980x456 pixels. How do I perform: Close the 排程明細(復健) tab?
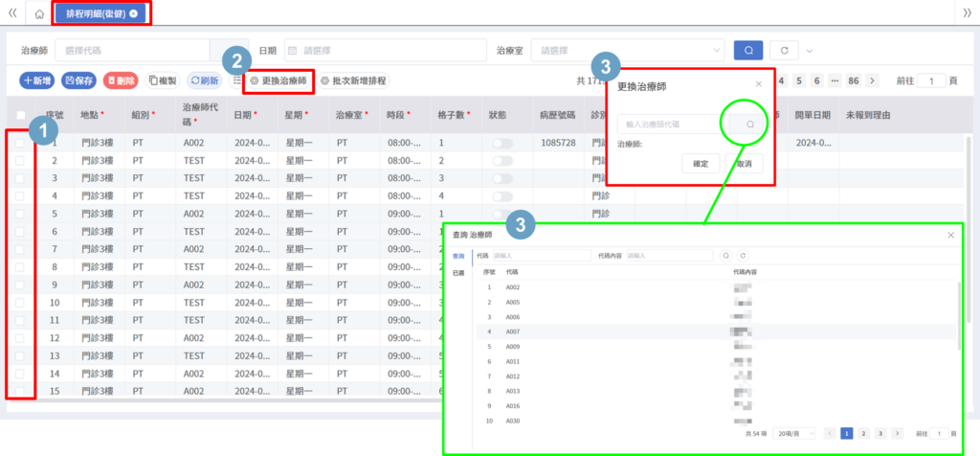tap(133, 13)
